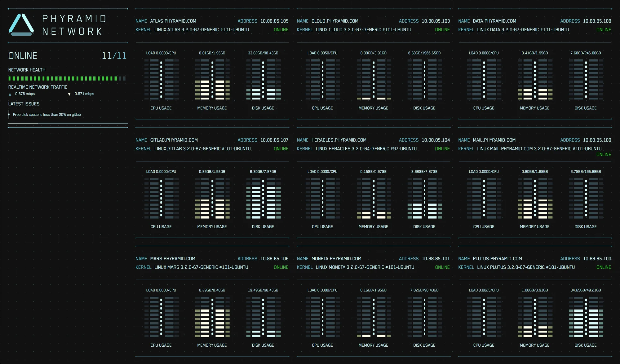Select the MONETA.PHYRAMID.COM server name
The width and height of the screenshot is (620, 364).
336,259
